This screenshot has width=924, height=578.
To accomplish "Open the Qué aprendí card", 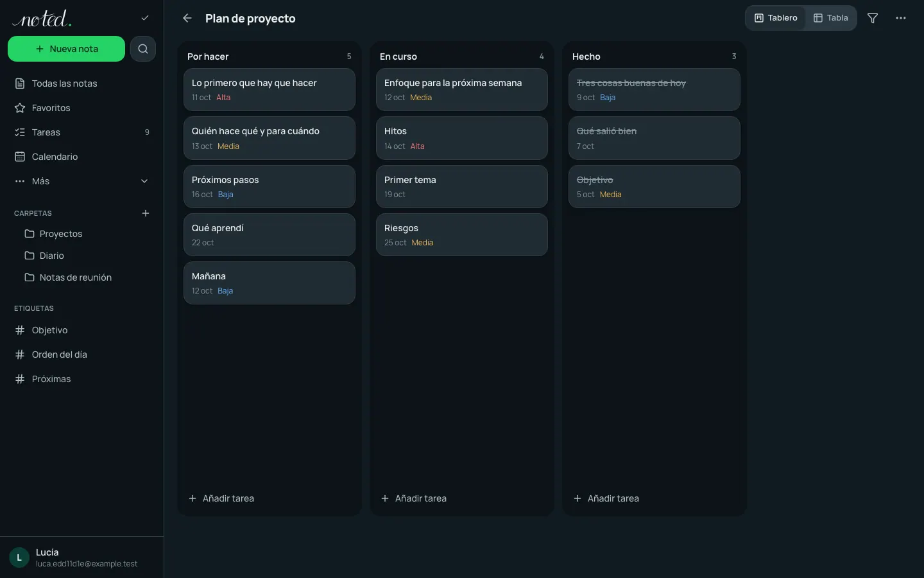I will point(269,235).
